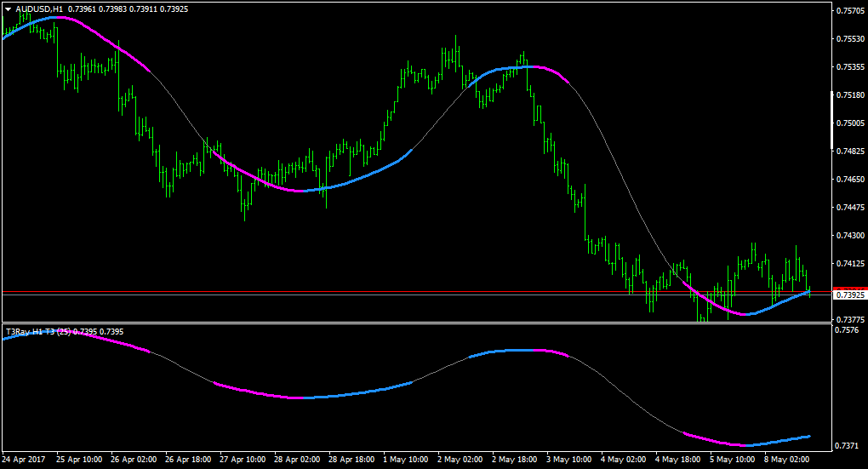
Task: Click the AUDUSD,H1 chart title text
Action: pyautogui.click(x=39, y=9)
